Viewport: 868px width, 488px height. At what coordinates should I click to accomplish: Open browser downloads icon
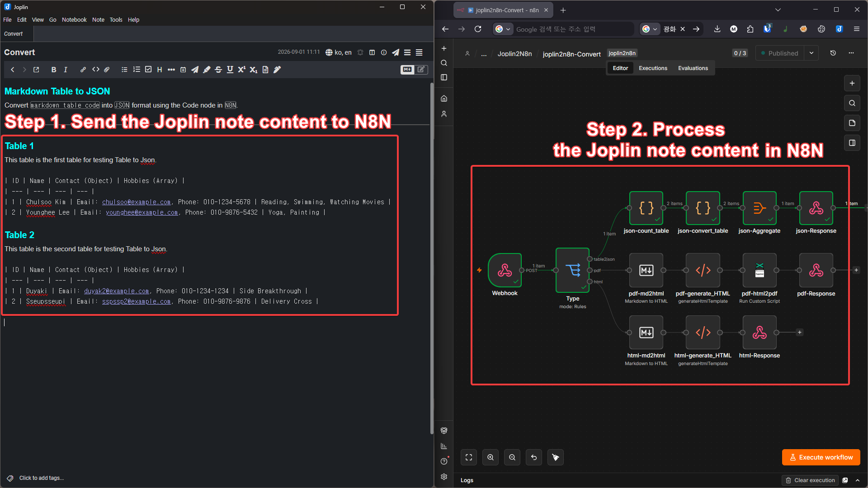(x=717, y=29)
